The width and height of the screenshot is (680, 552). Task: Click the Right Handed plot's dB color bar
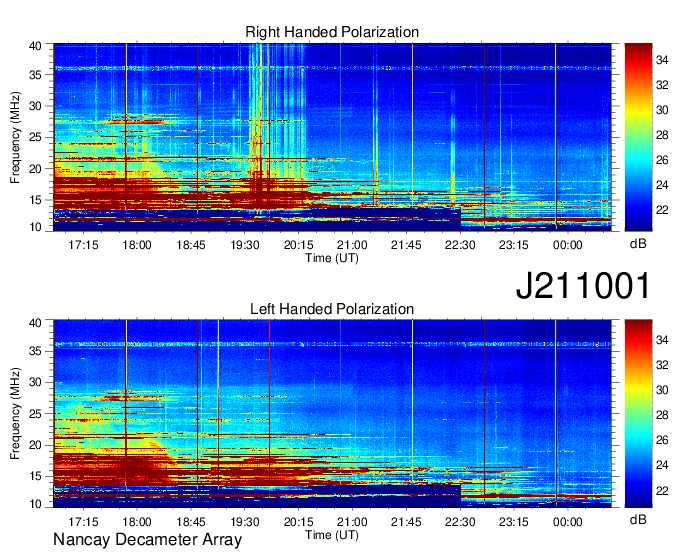click(x=638, y=137)
